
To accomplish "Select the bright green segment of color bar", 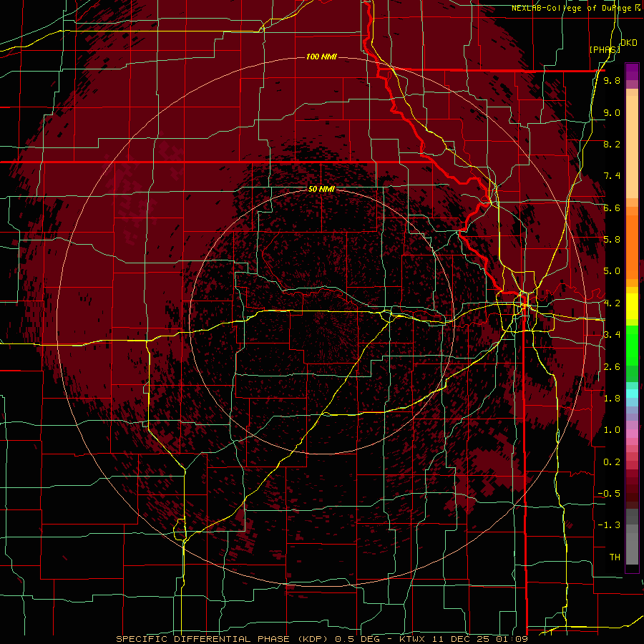I will click(632, 345).
